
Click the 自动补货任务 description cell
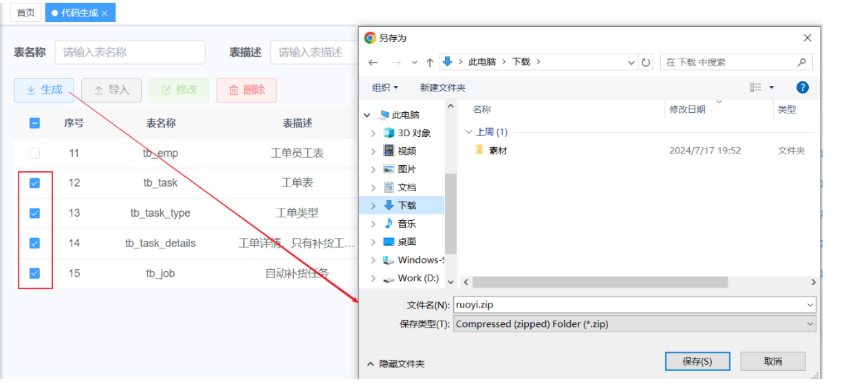[x=297, y=273]
